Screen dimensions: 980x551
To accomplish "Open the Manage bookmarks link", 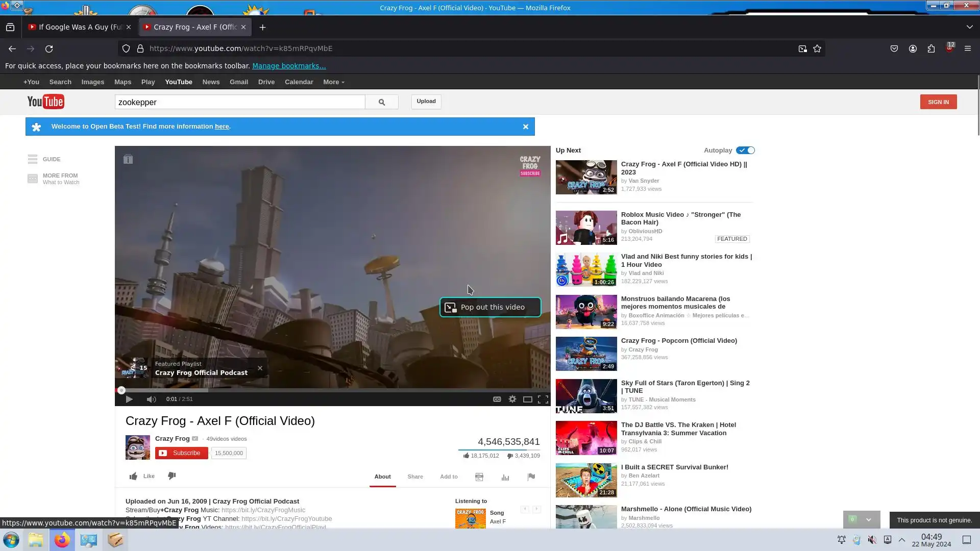I will (x=288, y=66).
